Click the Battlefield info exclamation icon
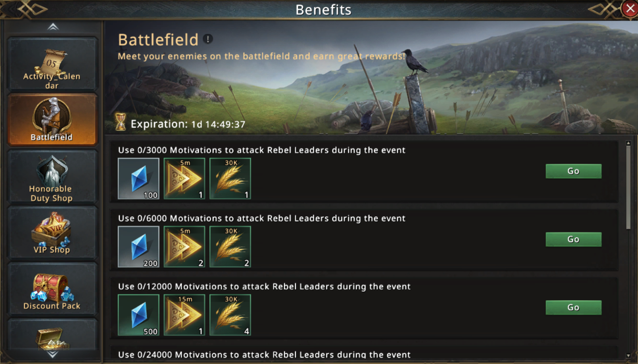 [208, 39]
